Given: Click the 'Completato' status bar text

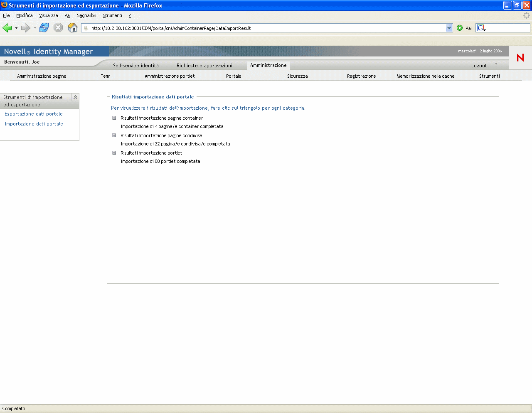Looking at the screenshot, I should [x=14, y=408].
